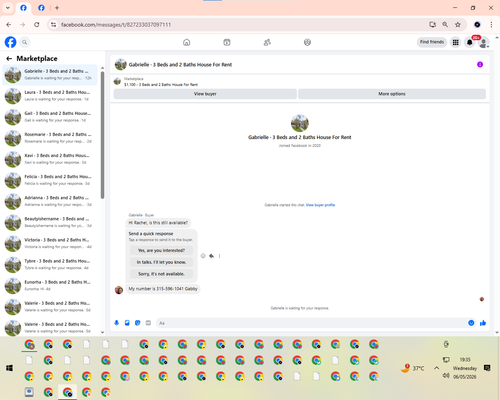Click the message 'My number is 315-596-1041 Gabby'
The image size is (500, 400).
point(163,289)
